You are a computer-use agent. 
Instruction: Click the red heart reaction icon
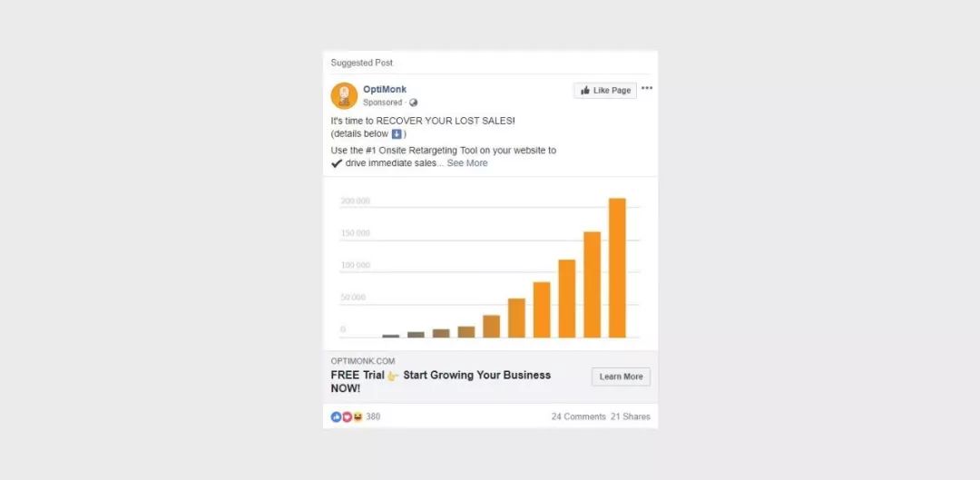tap(347, 416)
